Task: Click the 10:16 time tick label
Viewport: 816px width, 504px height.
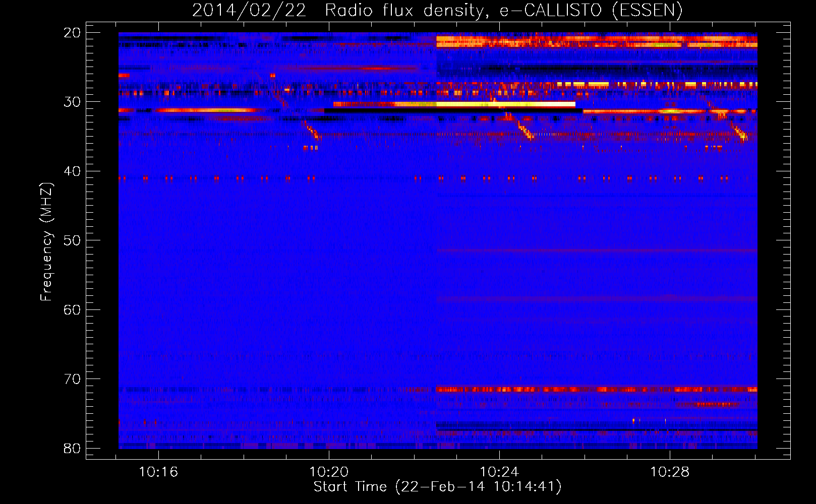Action: coord(158,472)
